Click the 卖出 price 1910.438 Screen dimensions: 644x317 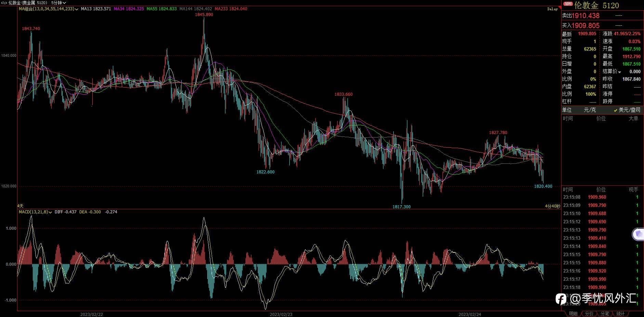click(586, 16)
